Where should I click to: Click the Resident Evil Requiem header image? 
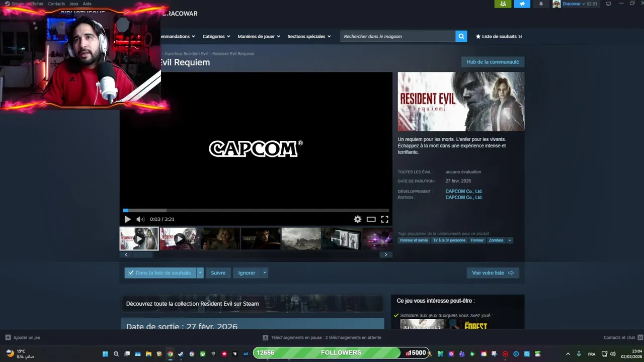click(461, 102)
